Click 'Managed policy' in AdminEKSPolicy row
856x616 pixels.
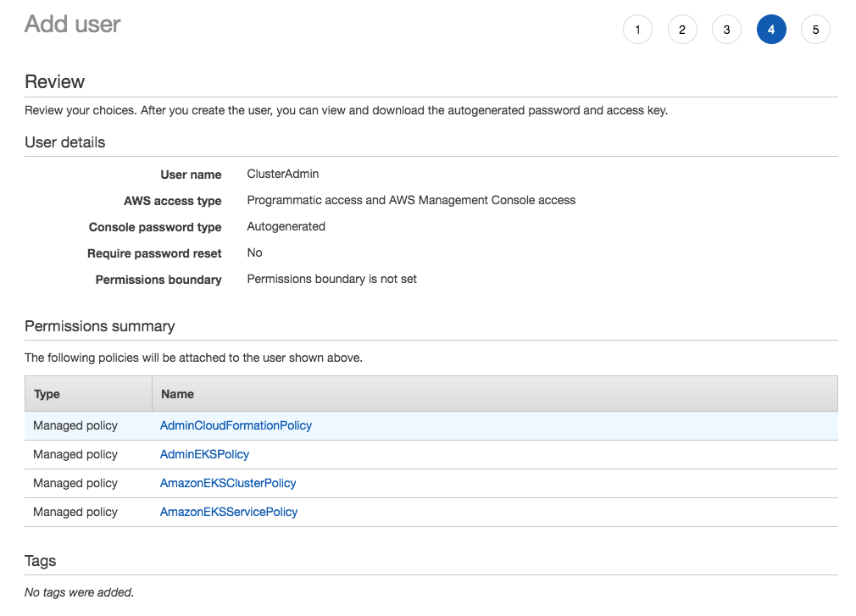click(x=75, y=454)
